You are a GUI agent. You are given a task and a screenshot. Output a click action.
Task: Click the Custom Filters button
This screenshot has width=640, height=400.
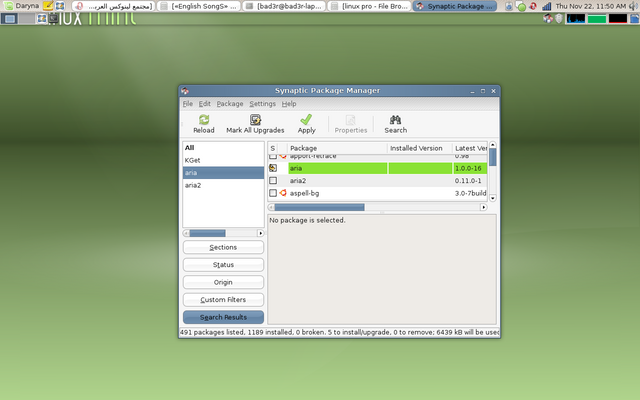pyautogui.click(x=223, y=300)
